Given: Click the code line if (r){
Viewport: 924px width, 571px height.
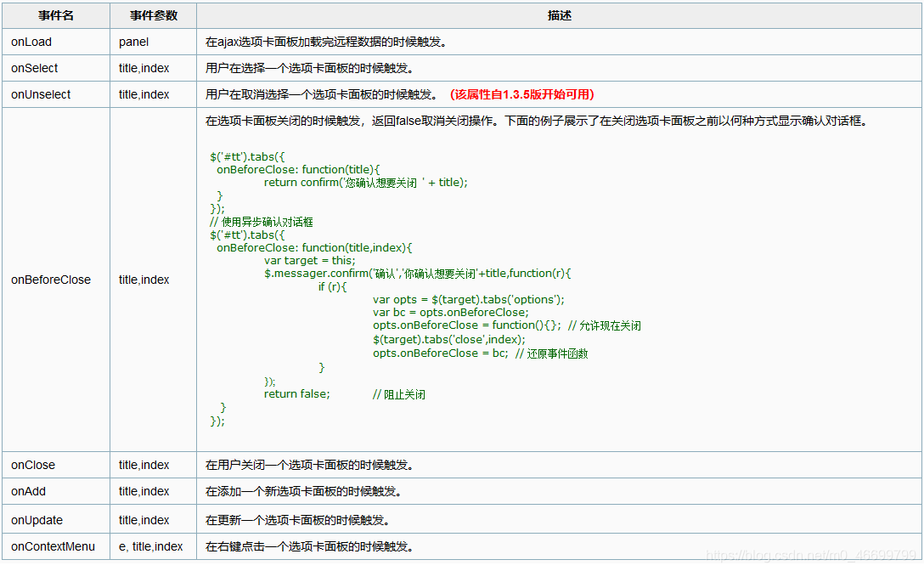Looking at the screenshot, I should pos(332,286).
